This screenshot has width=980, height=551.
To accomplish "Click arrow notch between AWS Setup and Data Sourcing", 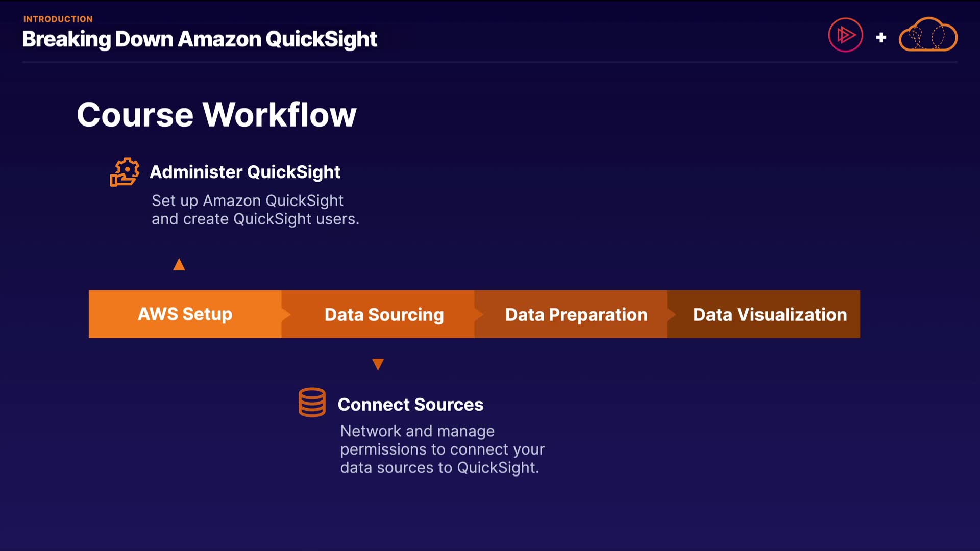I will pyautogui.click(x=286, y=314).
